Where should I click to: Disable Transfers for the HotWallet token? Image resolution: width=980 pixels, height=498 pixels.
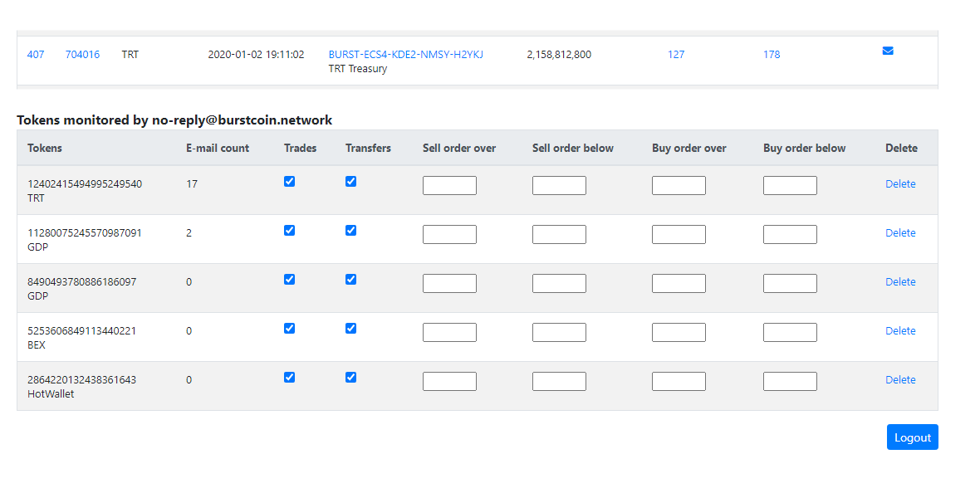click(350, 377)
